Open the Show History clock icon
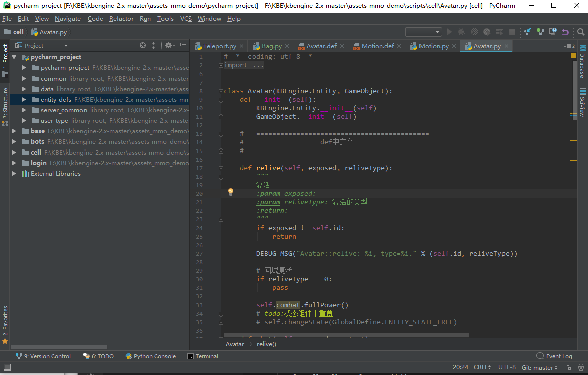Screen dimensions: 588x375 [x=553, y=32]
